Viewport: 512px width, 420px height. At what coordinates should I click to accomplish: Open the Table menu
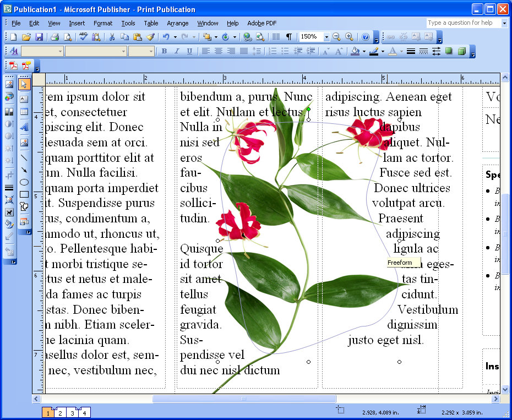click(151, 23)
